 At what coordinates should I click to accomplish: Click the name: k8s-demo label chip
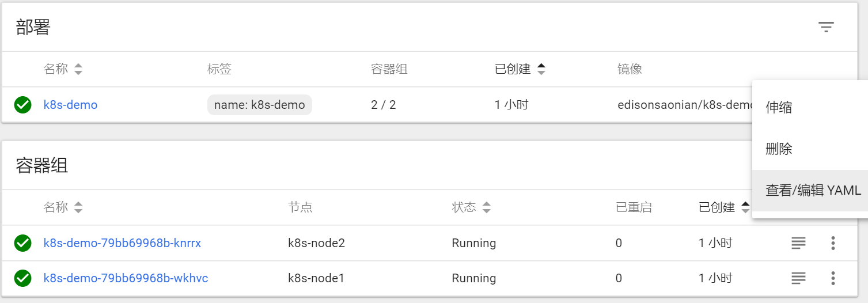point(259,105)
